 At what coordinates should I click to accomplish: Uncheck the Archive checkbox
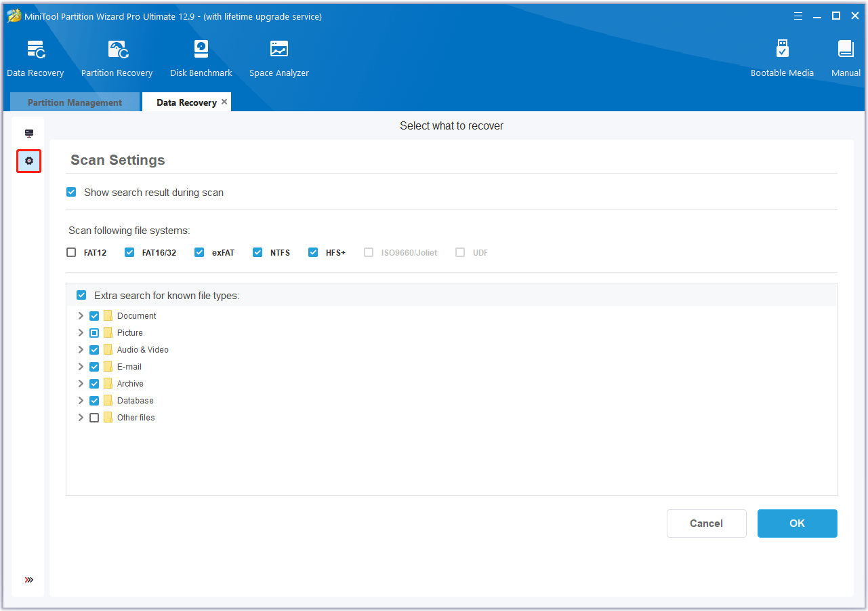tap(94, 384)
